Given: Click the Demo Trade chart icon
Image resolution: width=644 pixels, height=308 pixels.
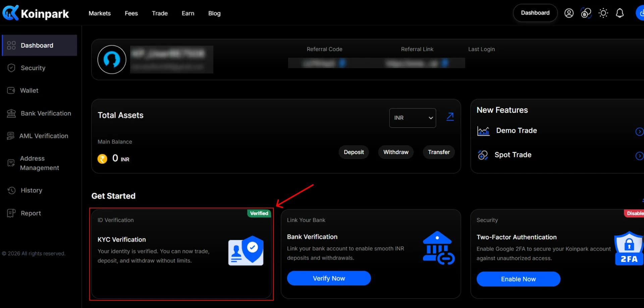Looking at the screenshot, I should click(483, 131).
